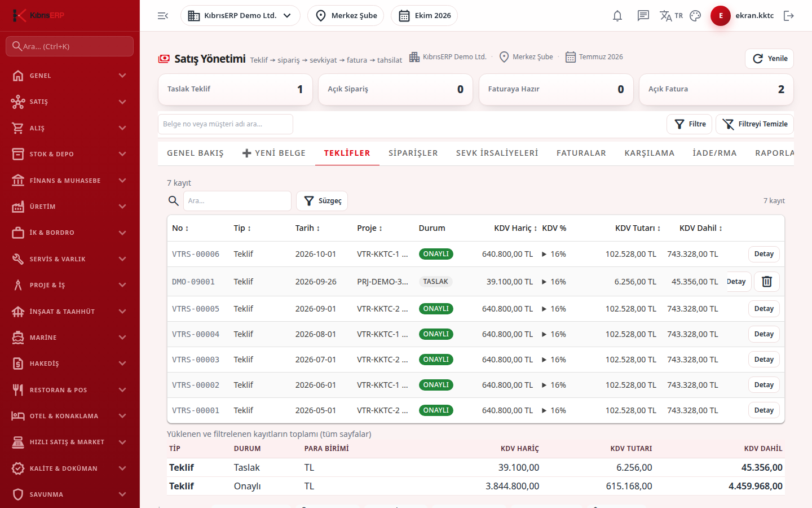Screen dimensions: 812x508
Task: Expand the Genel sidebar section chevron
Action: [x=122, y=76]
